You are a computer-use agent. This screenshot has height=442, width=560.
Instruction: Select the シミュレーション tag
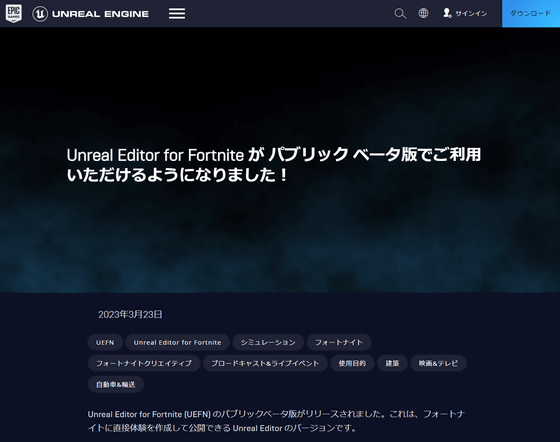[x=268, y=342]
